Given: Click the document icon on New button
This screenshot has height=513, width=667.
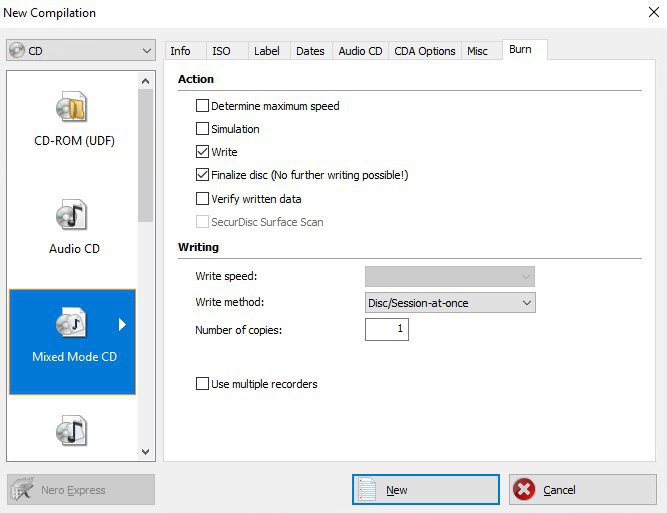Looking at the screenshot, I should [368, 490].
